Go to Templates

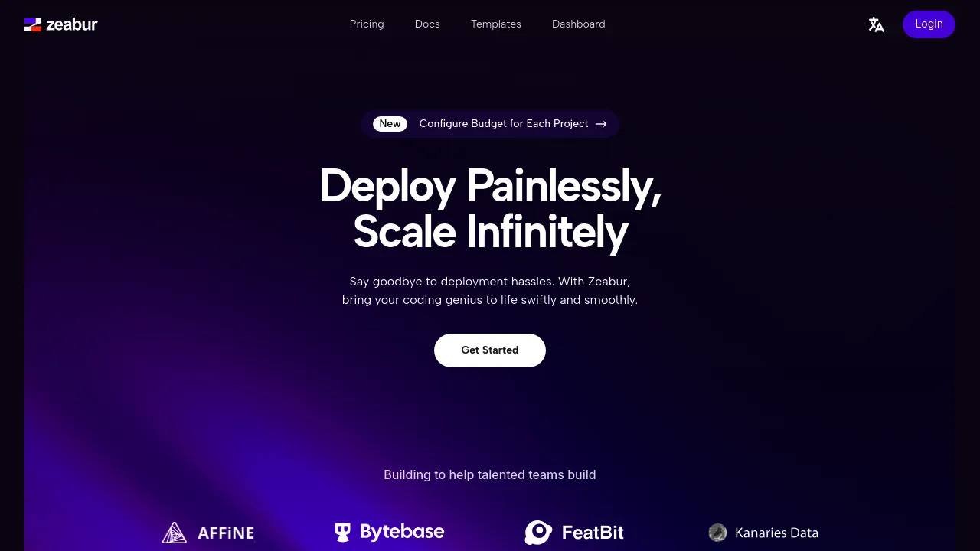click(496, 24)
